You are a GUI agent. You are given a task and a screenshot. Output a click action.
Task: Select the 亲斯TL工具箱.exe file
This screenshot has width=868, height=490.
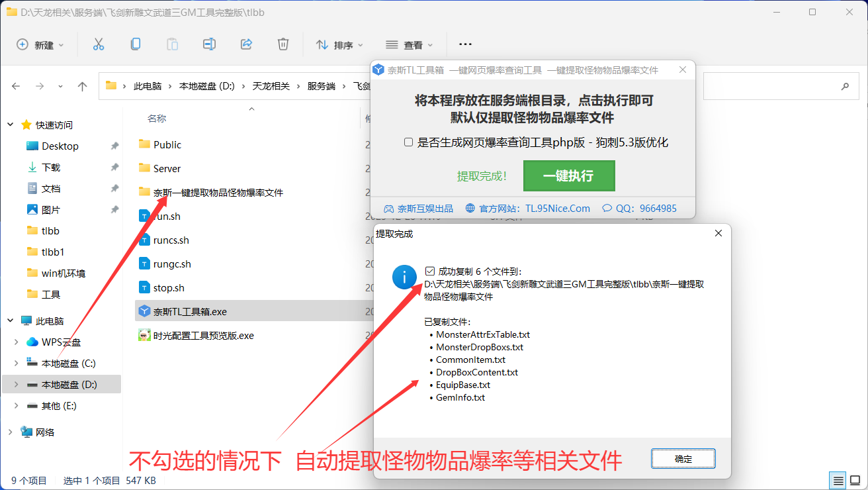tap(190, 311)
